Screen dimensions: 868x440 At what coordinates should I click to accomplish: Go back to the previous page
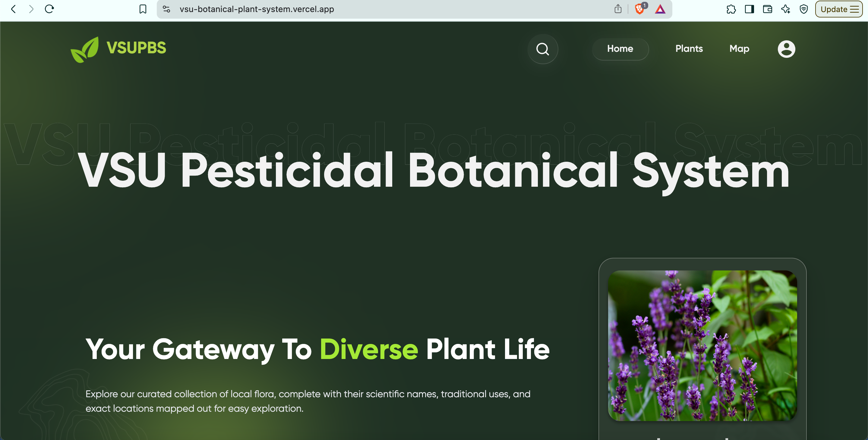point(14,9)
